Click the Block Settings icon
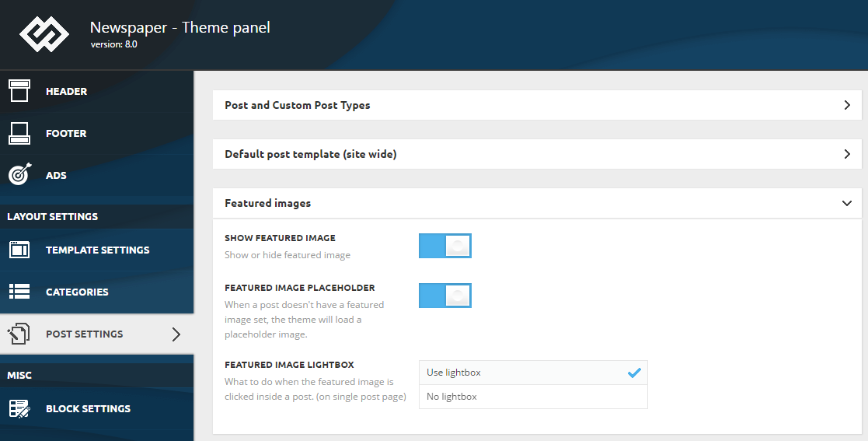The image size is (868, 441). (19, 408)
